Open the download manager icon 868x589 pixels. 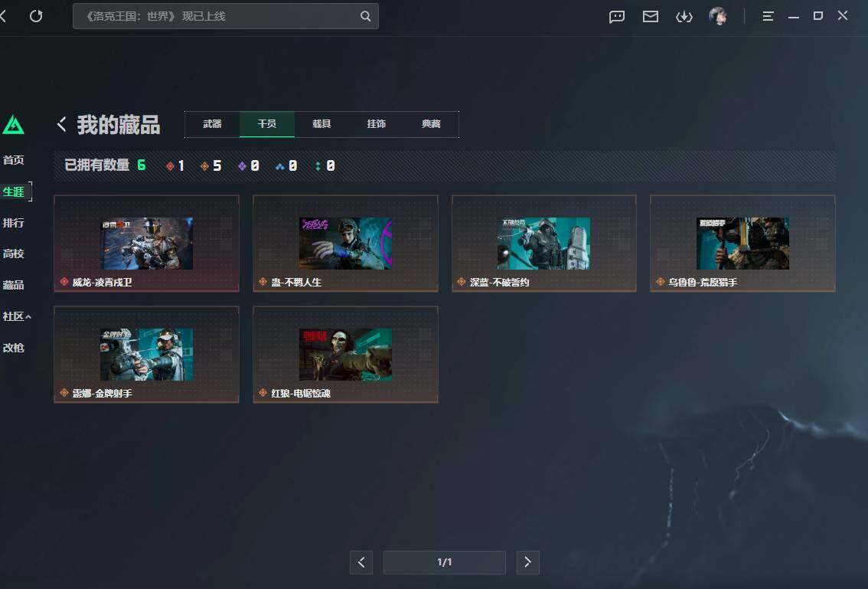click(x=684, y=17)
